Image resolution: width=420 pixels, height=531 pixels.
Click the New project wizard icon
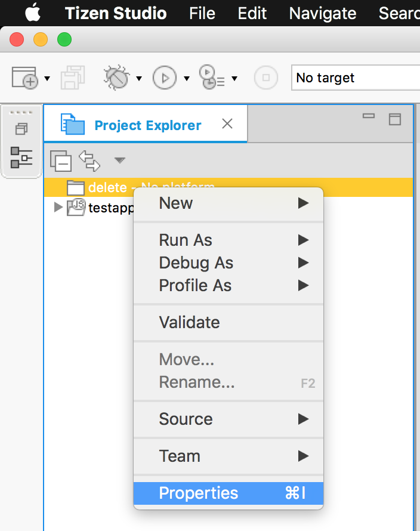click(24, 78)
